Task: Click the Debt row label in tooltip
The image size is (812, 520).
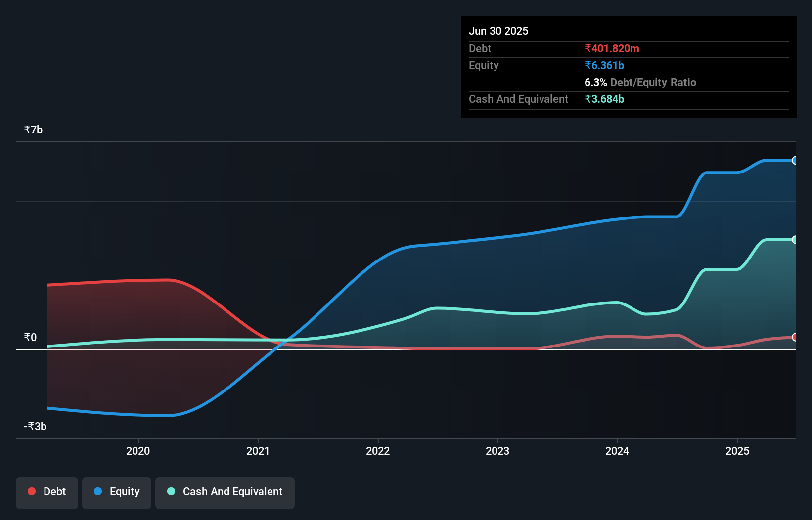Action: point(480,48)
